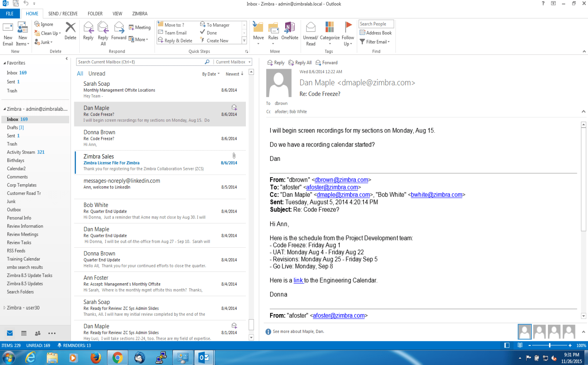Toggle Newest sort order
Viewport: 588px width, 365px height.
[x=234, y=74]
